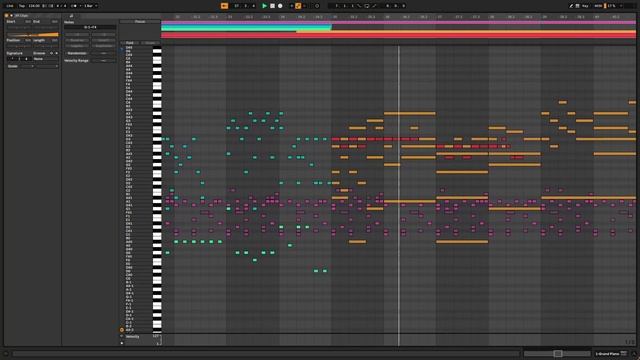
Task: Toggle the Scale button beside Fold
Action: click(x=150, y=43)
